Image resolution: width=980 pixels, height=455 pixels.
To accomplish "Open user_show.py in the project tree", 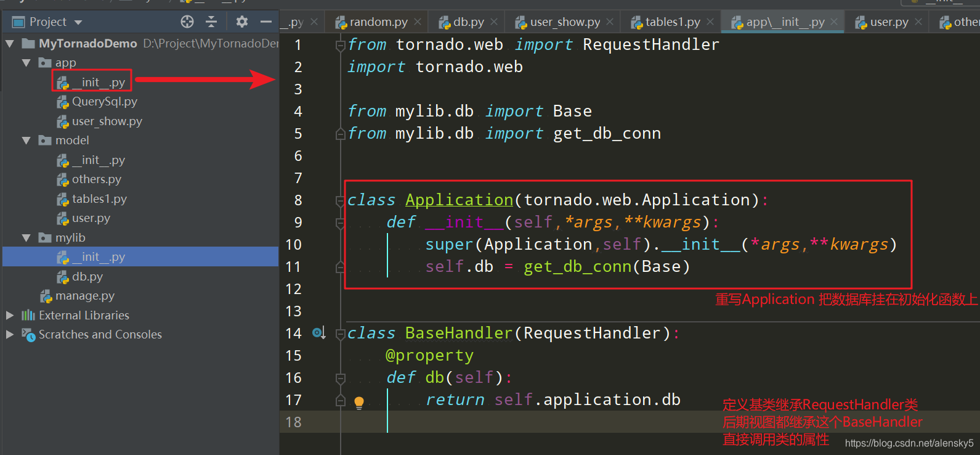I will pyautogui.click(x=99, y=121).
